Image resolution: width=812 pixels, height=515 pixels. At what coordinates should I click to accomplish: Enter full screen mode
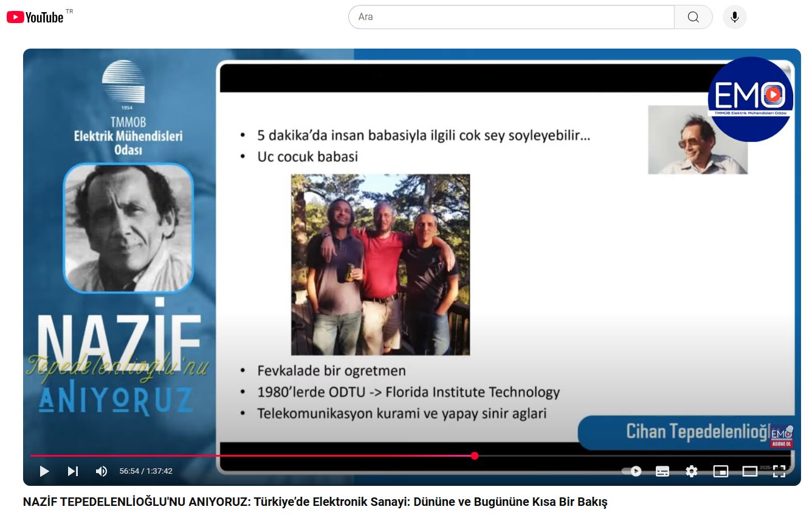click(779, 471)
